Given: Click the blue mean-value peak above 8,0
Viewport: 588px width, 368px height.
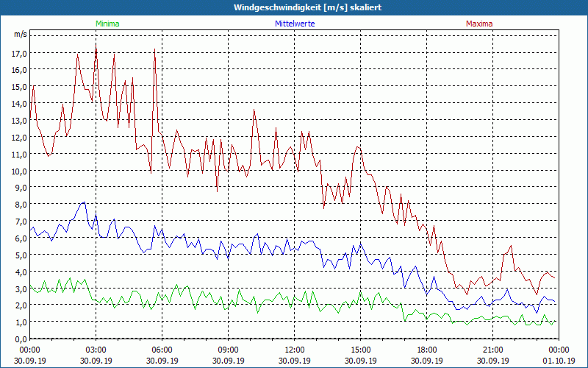Looking at the screenshot, I should pos(85,202).
